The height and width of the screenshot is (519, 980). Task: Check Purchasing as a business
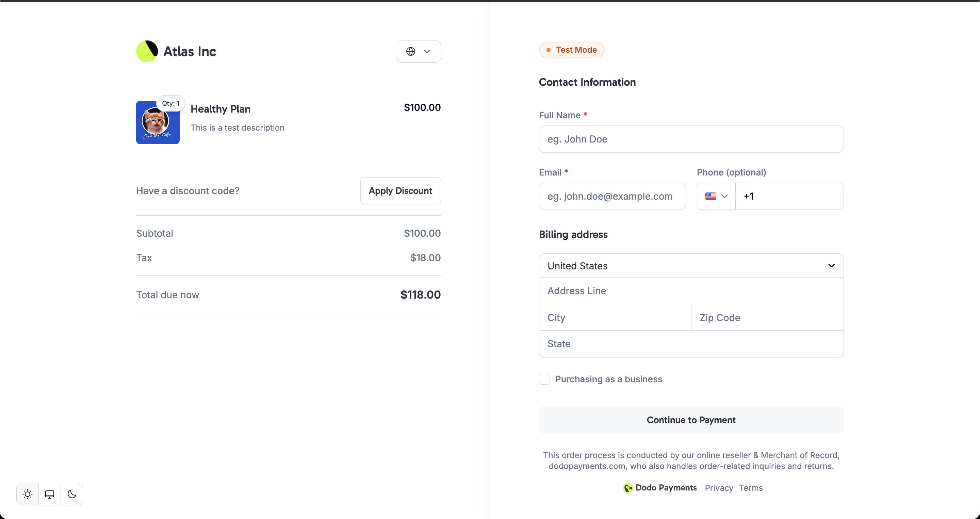[544, 379]
